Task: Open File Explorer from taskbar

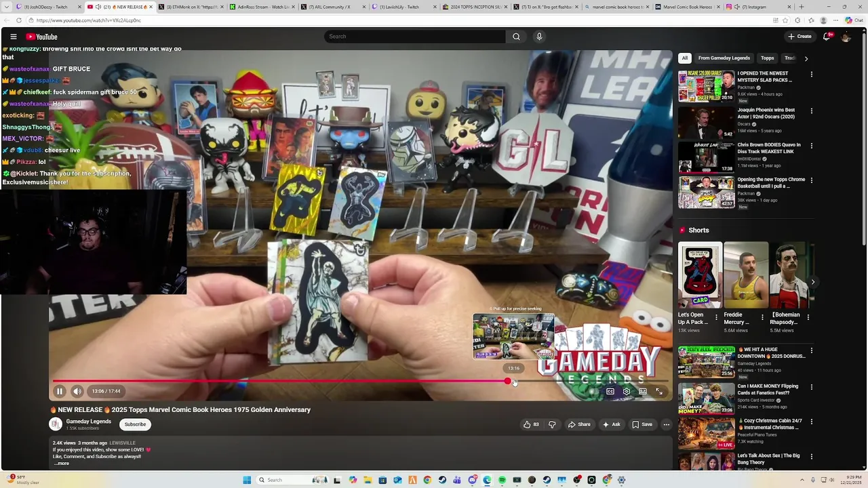Action: coord(368,480)
